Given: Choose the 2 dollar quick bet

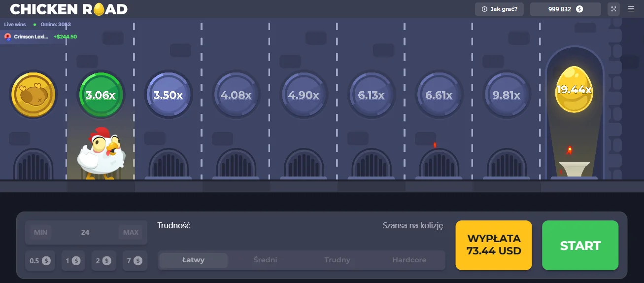Looking at the screenshot, I should [103, 261].
